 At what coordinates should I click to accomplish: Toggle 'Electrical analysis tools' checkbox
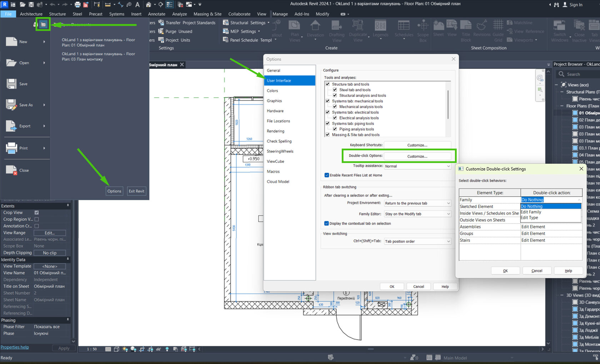click(335, 118)
